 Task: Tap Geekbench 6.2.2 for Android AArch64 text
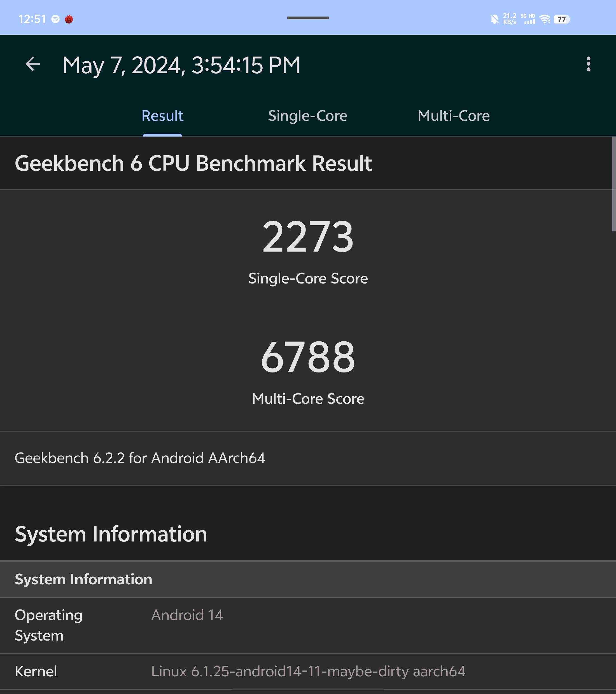140,458
